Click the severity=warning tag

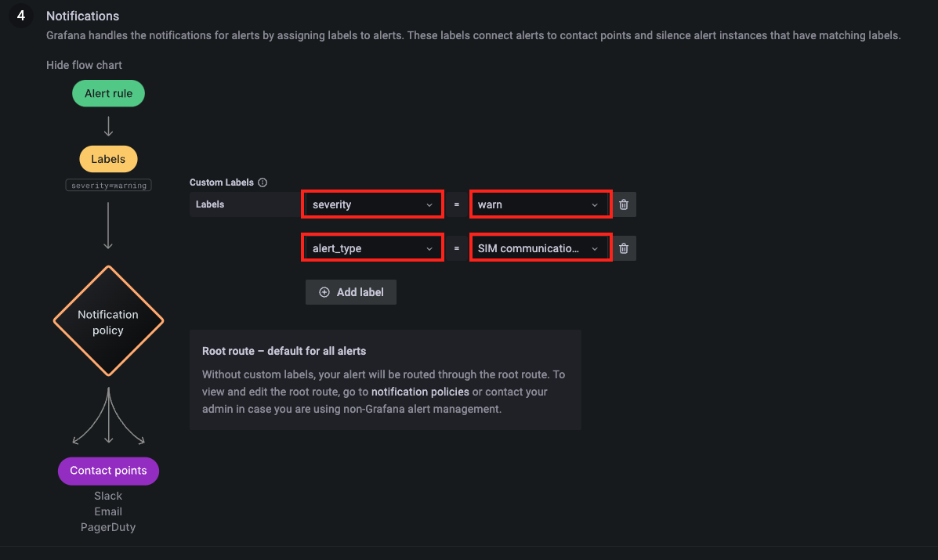108,186
